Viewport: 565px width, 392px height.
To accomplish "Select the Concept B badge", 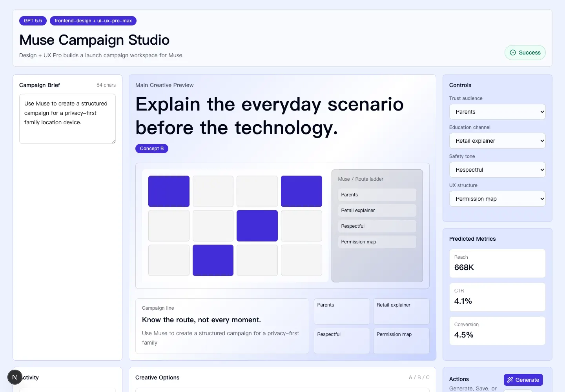I will click(x=152, y=149).
